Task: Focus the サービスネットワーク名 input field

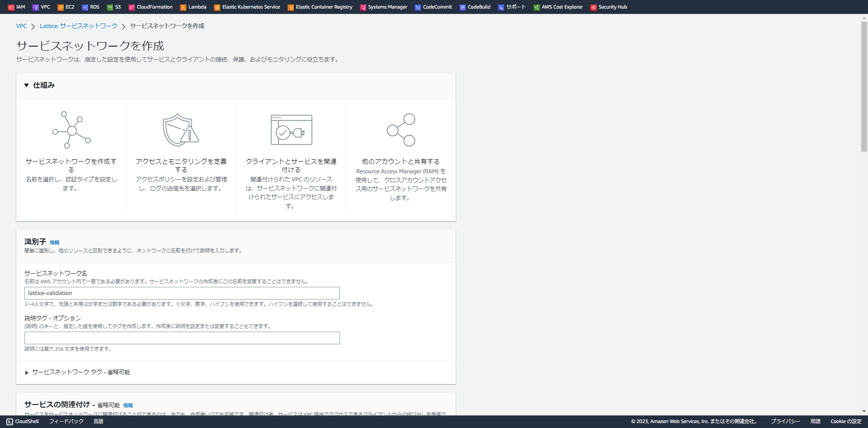Action: (182, 293)
